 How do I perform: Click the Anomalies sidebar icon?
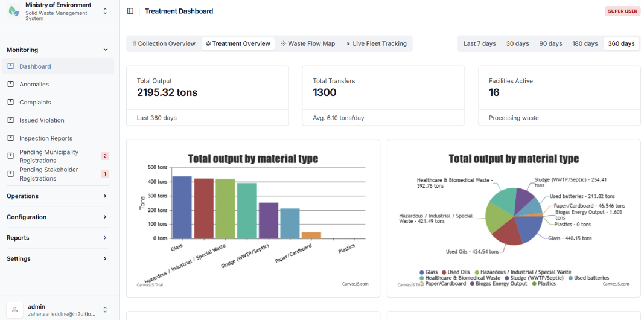tap(11, 84)
